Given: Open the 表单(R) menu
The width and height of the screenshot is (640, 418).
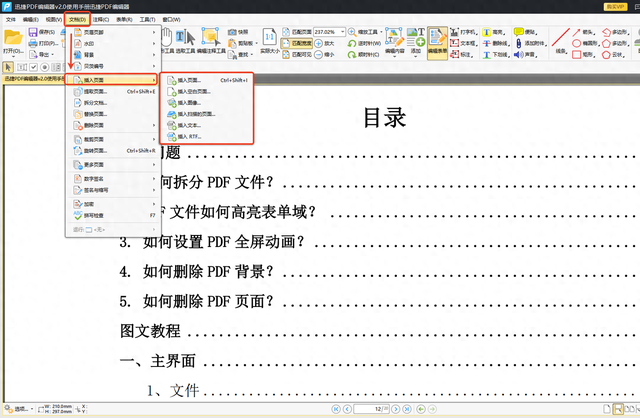Looking at the screenshot, I should click(x=124, y=19).
